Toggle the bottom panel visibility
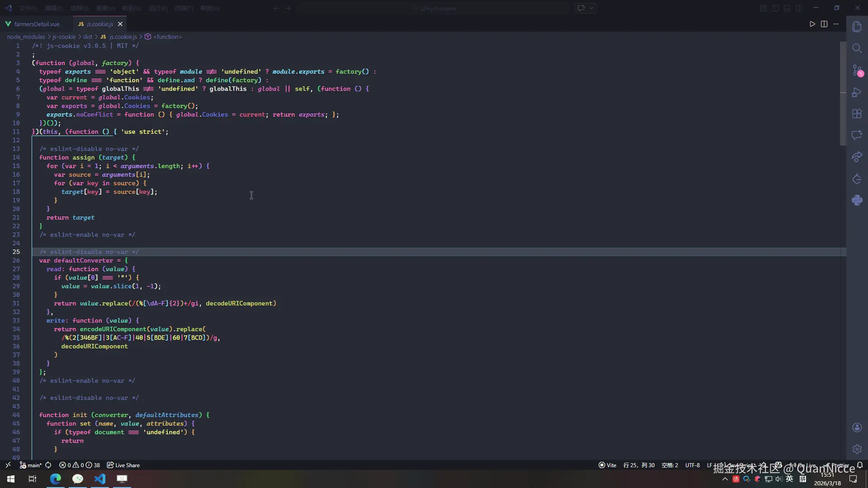Viewport: 868px width, 488px height. (787, 8)
